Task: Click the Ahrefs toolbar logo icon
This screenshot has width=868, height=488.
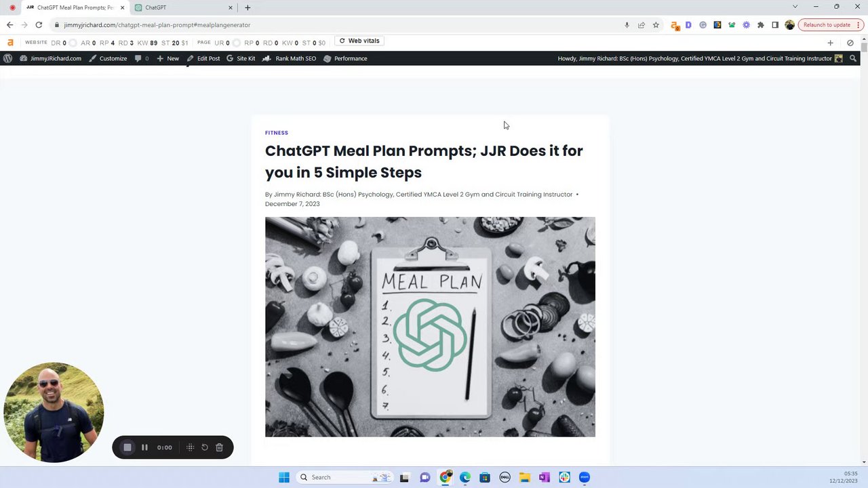Action: (10, 42)
